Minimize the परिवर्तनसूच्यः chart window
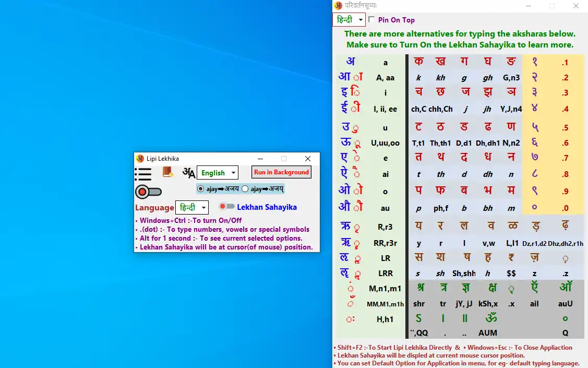Viewport: 588px width, 368px height. pyautogui.click(x=529, y=6)
